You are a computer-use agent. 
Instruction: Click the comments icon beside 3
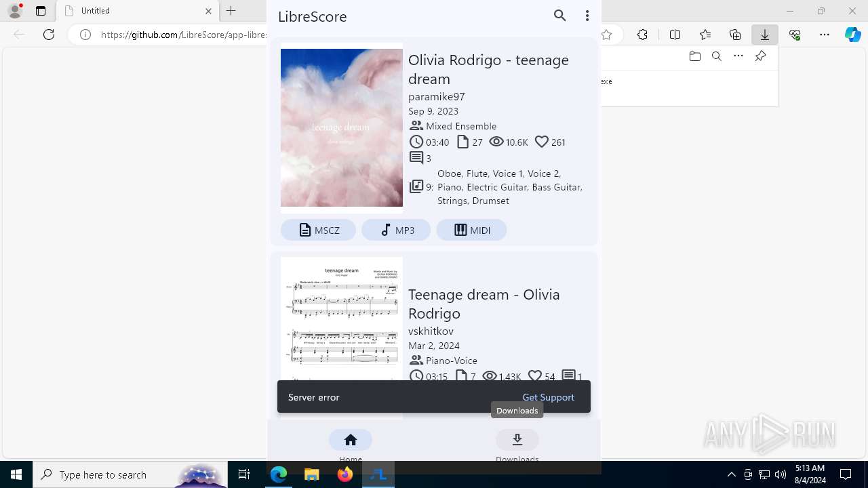[x=416, y=158]
